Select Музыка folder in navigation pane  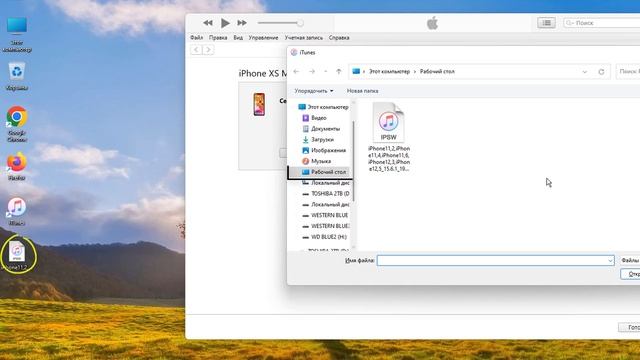[x=316, y=161]
